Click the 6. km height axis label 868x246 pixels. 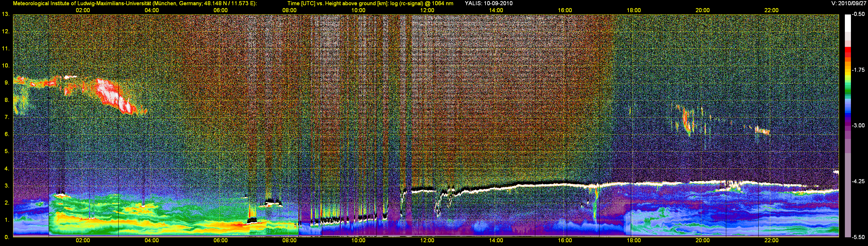tap(7, 134)
